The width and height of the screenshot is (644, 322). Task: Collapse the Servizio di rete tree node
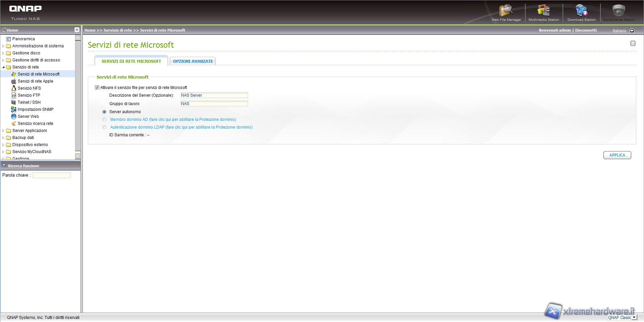coord(3,67)
